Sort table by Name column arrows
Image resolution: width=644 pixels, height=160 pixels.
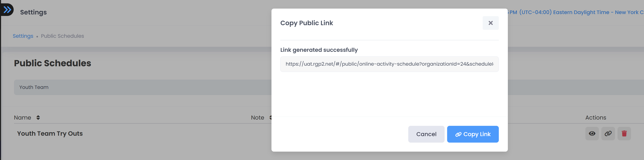(x=38, y=118)
